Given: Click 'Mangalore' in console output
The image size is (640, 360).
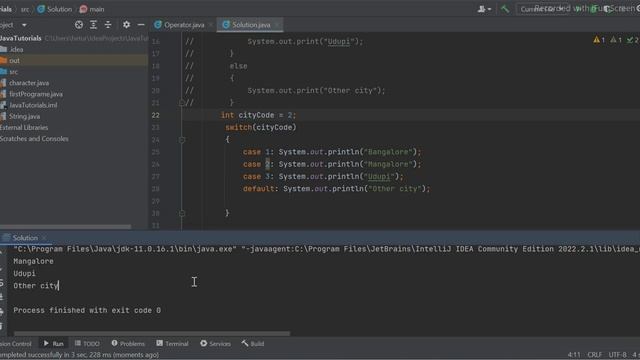Looking at the screenshot, I should click(33, 261).
